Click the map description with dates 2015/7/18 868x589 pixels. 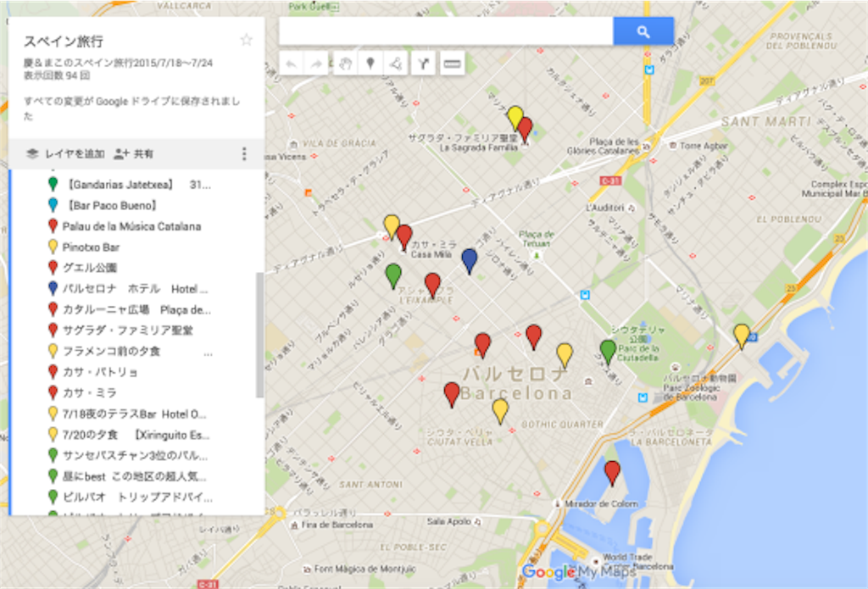point(118,63)
